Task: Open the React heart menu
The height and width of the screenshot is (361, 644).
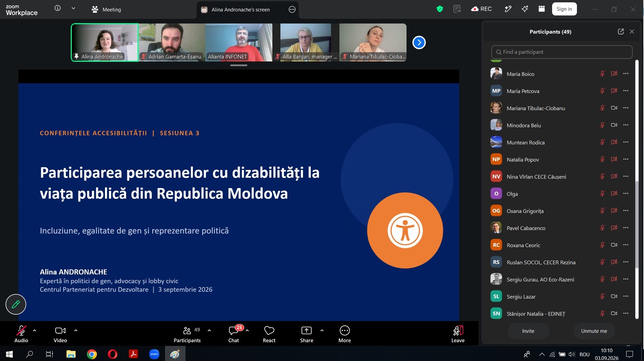Action: 269,334
